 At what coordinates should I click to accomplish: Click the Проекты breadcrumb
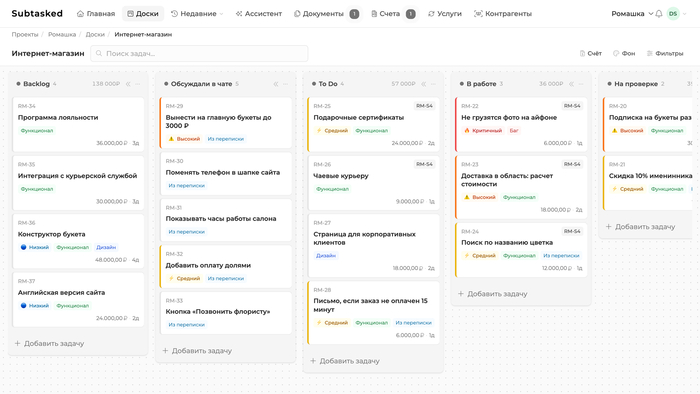tap(25, 34)
